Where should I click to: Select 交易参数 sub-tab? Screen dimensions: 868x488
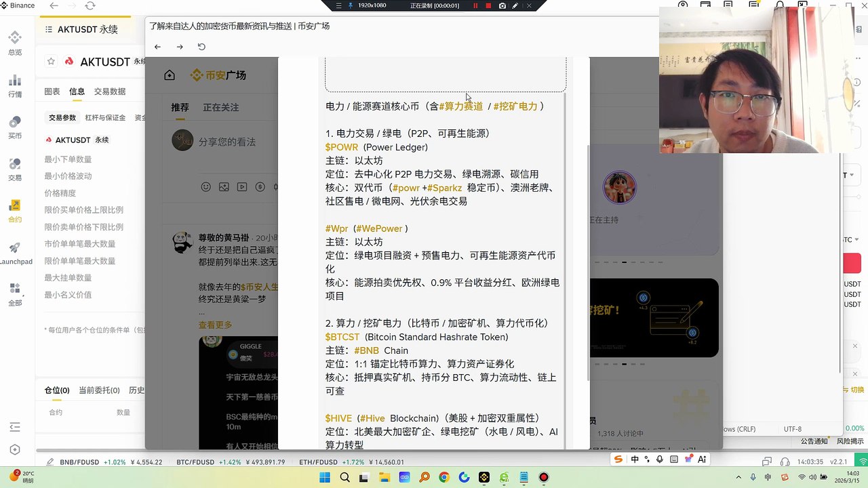click(x=62, y=117)
